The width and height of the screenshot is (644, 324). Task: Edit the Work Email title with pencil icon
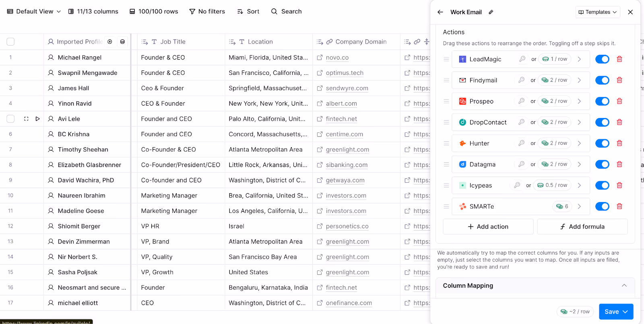(x=491, y=12)
